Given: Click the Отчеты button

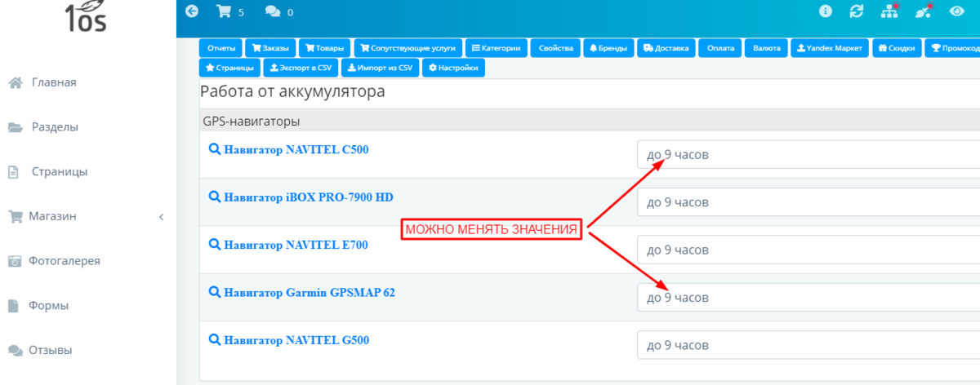Looking at the screenshot, I should [x=220, y=48].
